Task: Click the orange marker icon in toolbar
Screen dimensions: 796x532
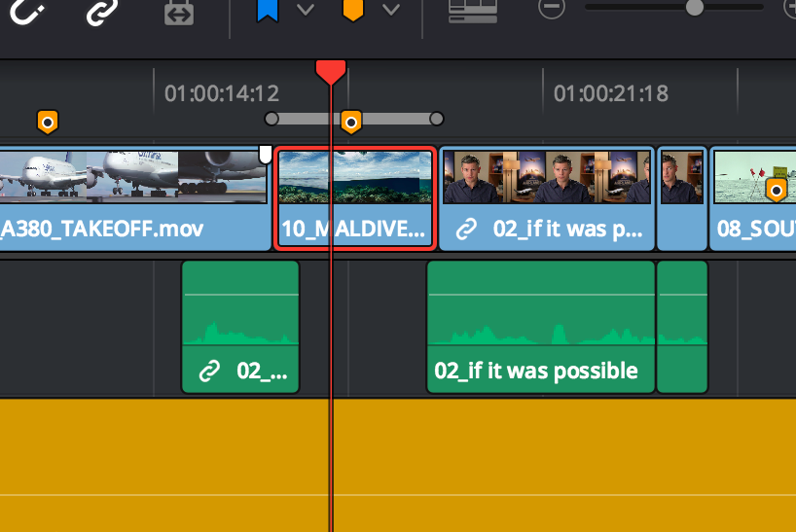Action: tap(353, 10)
